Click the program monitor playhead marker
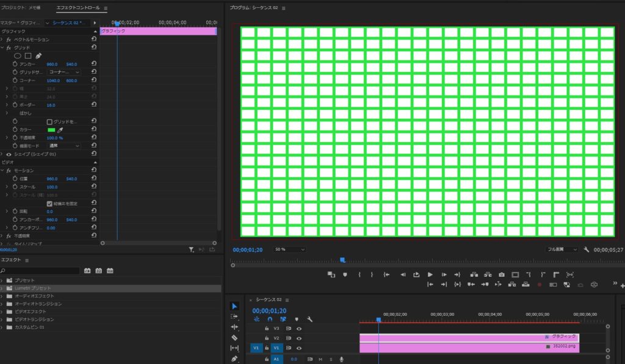The height and width of the screenshot is (364, 625). tap(342, 260)
